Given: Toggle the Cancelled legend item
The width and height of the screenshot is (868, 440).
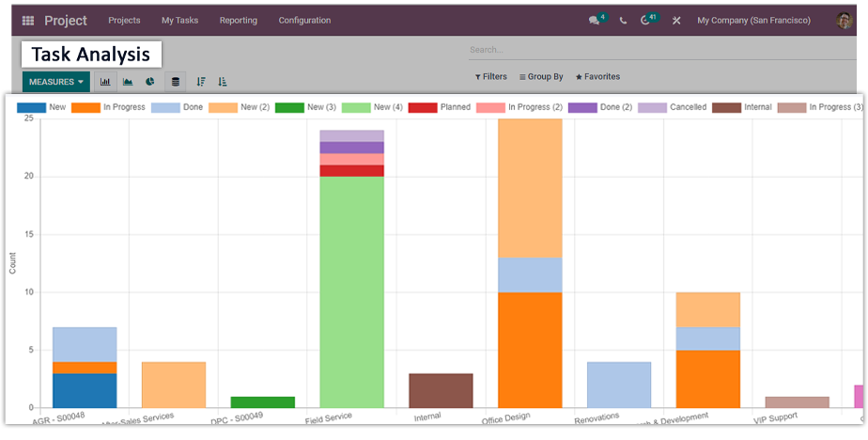Looking at the screenshot, I should click(673, 107).
